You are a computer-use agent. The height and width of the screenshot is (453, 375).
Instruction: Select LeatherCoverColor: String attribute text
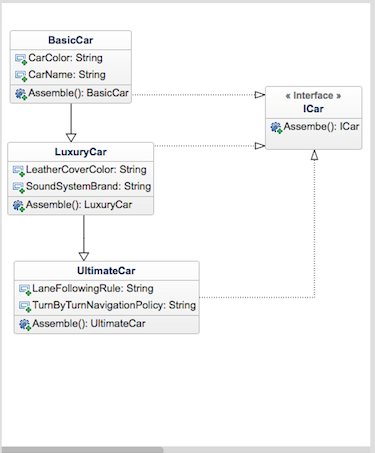pyautogui.click(x=86, y=169)
